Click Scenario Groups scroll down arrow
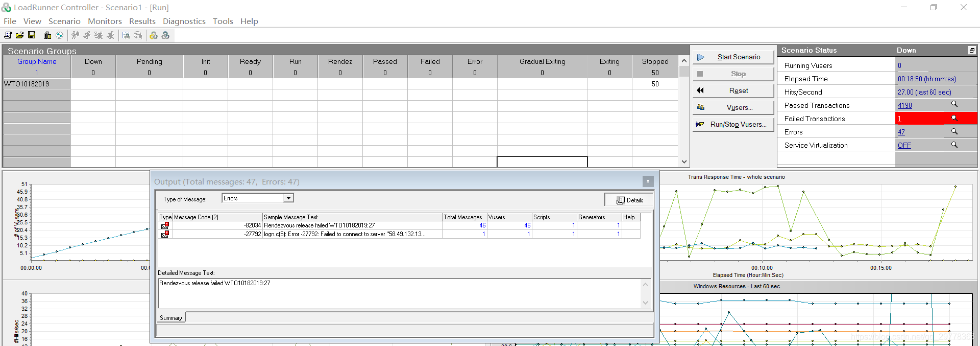980x346 pixels. pos(684,162)
